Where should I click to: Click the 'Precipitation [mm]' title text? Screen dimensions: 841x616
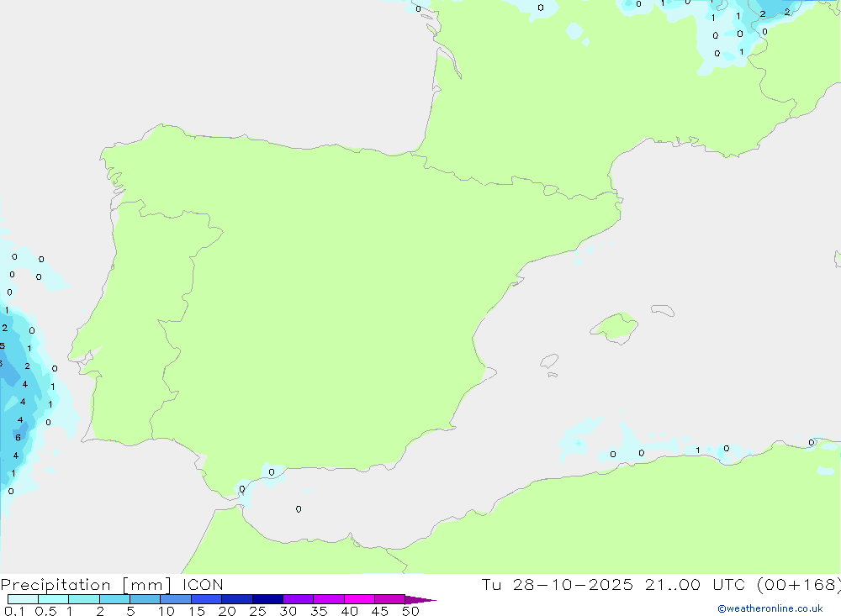(87, 585)
